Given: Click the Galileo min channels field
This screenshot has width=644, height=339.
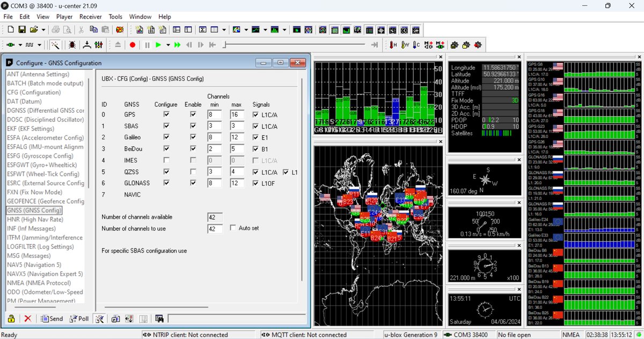Looking at the screenshot, I should [x=214, y=138].
